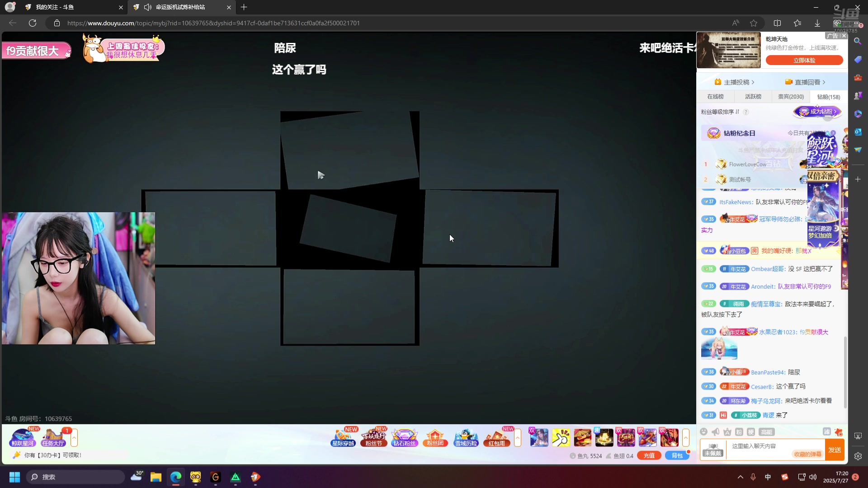This screenshot has width=868, height=488.
Task: Open a new browser tab
Action: [244, 7]
